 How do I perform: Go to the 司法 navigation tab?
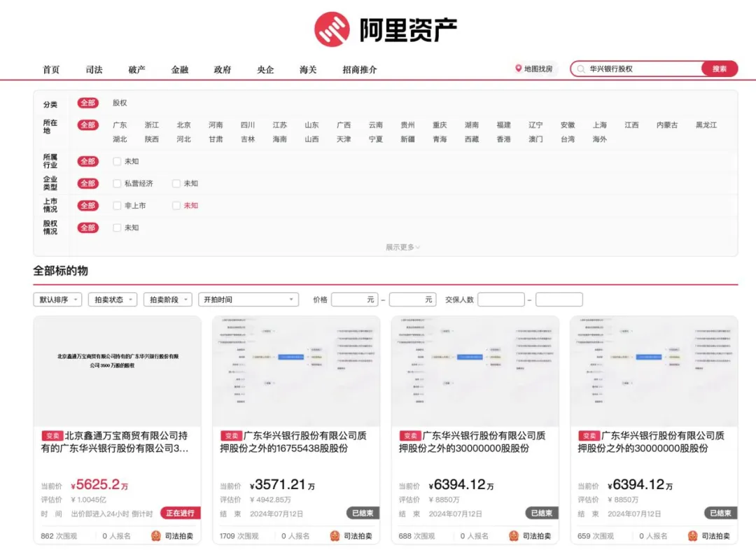coord(94,70)
